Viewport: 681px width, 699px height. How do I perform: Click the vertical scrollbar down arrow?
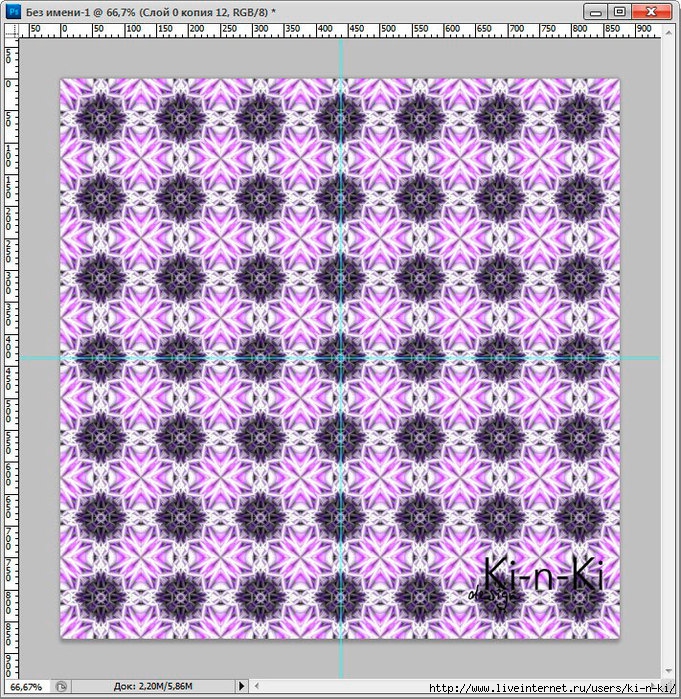(668, 671)
